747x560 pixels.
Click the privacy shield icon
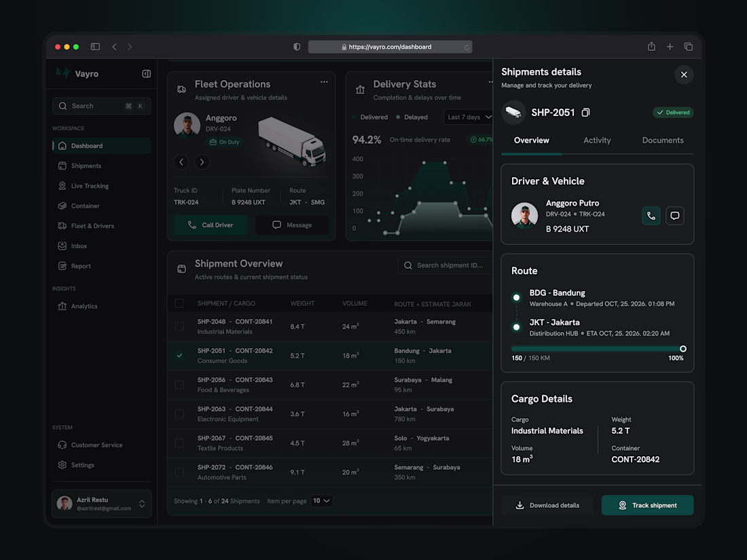tap(297, 47)
